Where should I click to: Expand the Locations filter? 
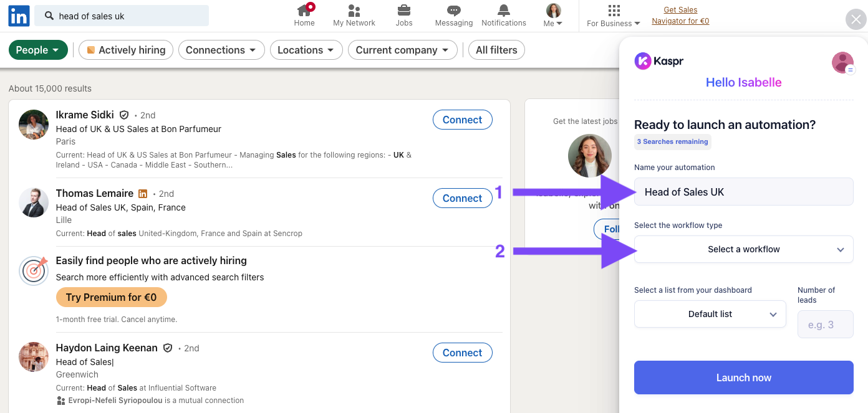(306, 50)
